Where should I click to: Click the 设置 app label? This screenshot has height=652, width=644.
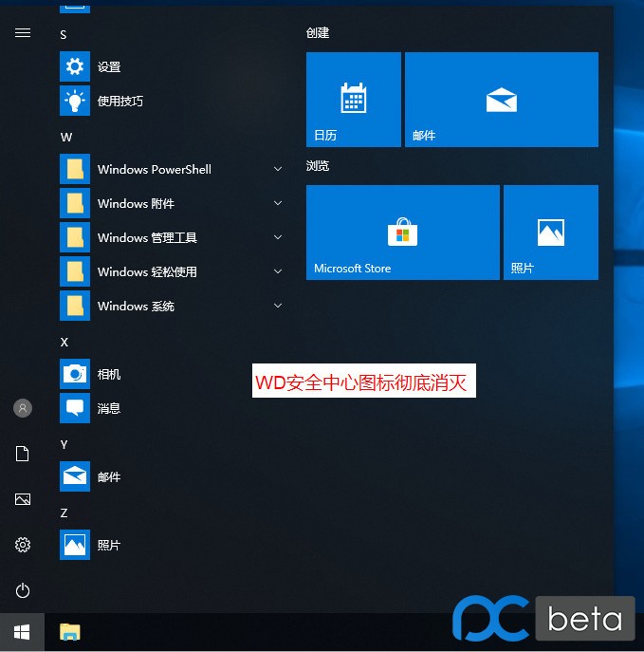[109, 67]
